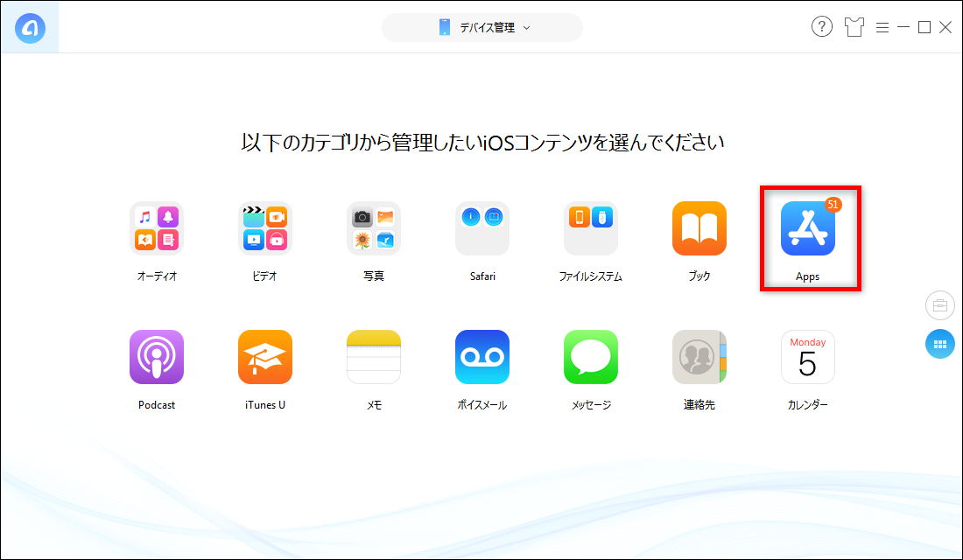Image resolution: width=963 pixels, height=560 pixels.
Task: Open the Podcast category
Action: pos(157,357)
